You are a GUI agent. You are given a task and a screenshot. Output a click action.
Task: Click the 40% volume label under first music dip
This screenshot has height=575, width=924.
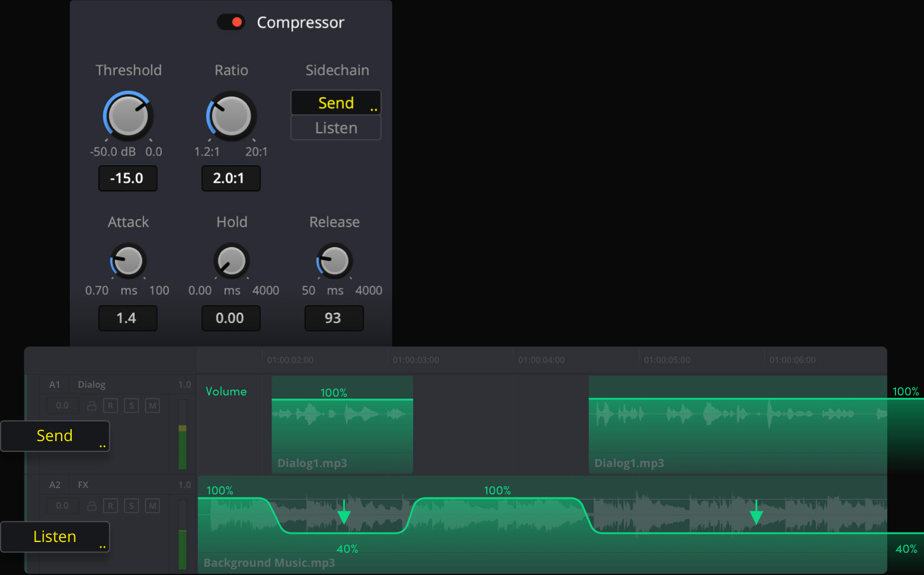[x=347, y=549]
